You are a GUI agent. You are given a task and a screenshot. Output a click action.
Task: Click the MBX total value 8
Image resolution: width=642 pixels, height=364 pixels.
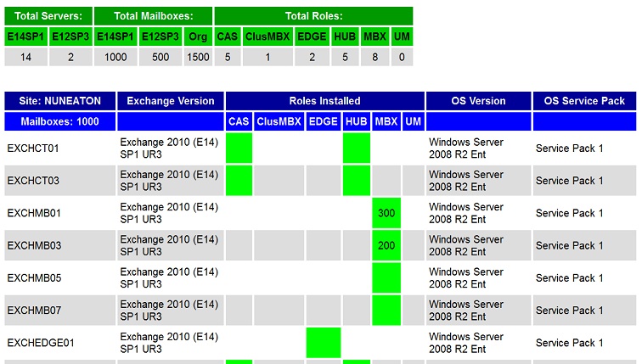(375, 57)
